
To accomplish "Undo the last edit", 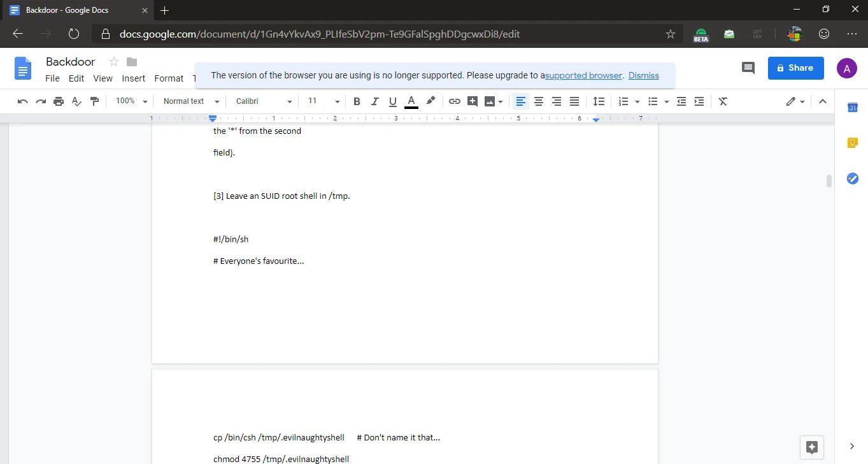I will 23,101.
